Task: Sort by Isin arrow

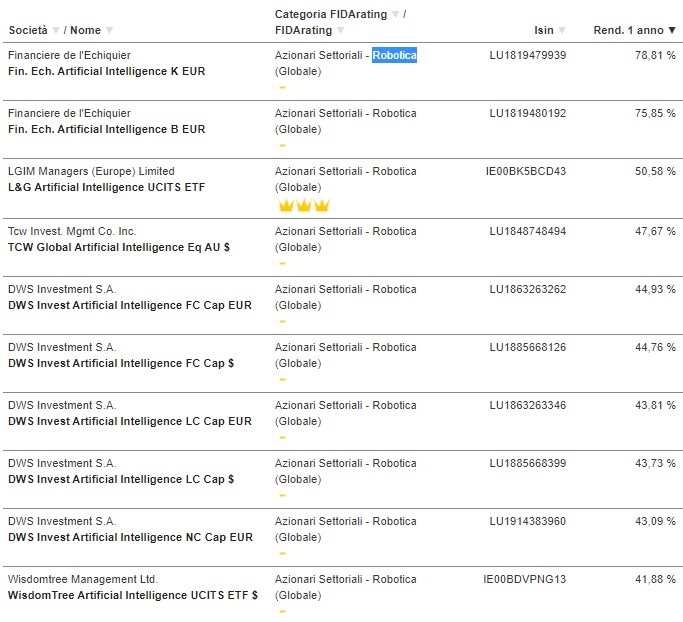Action: (562, 30)
